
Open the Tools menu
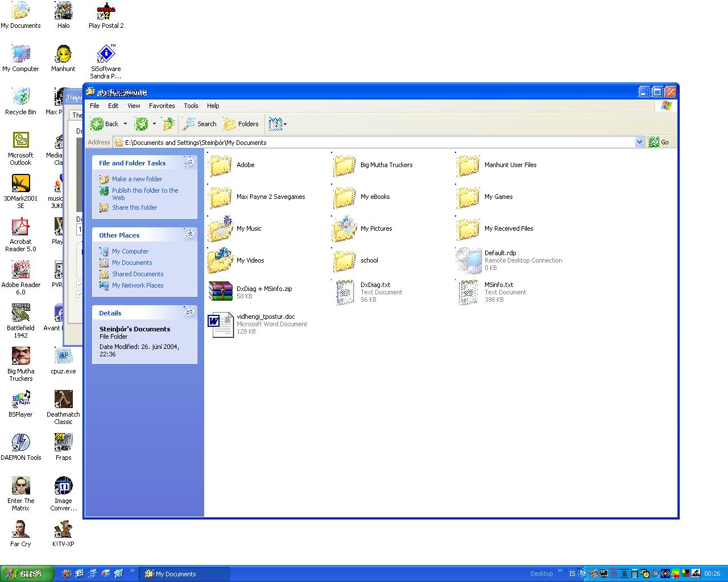[x=191, y=106]
